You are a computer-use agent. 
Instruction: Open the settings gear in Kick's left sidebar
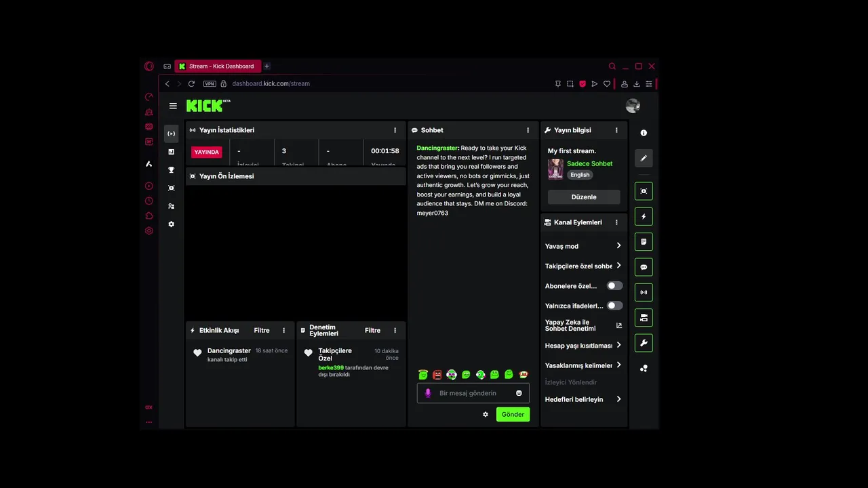click(x=171, y=224)
